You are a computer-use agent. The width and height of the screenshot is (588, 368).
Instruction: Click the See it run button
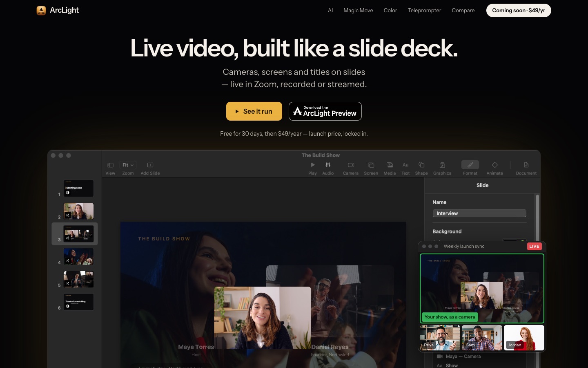(x=254, y=111)
